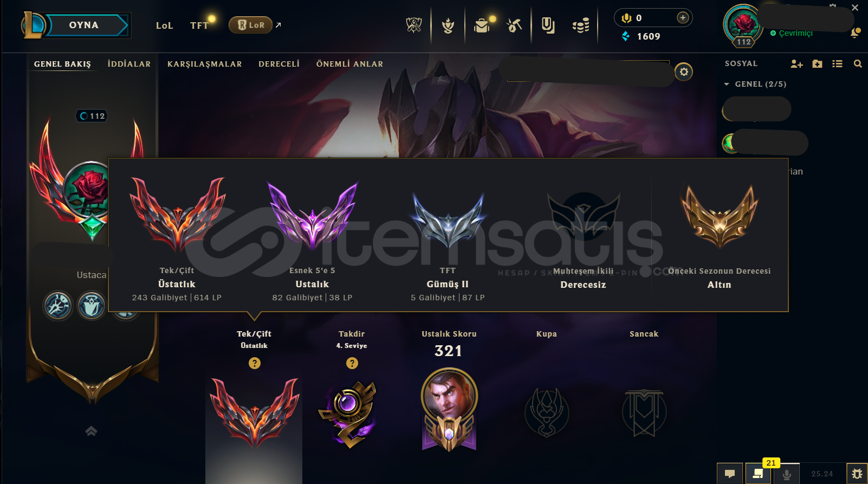This screenshot has width=868, height=484.
Task: Open the Crafting hammer icon
Action: 514,25
